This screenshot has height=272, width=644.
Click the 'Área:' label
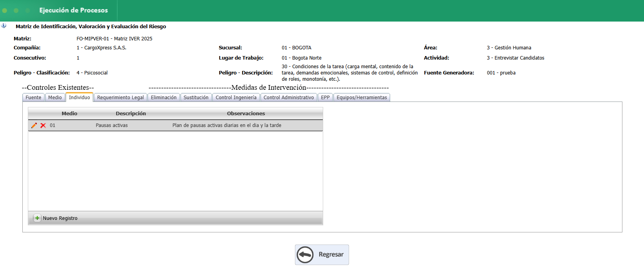(x=431, y=48)
